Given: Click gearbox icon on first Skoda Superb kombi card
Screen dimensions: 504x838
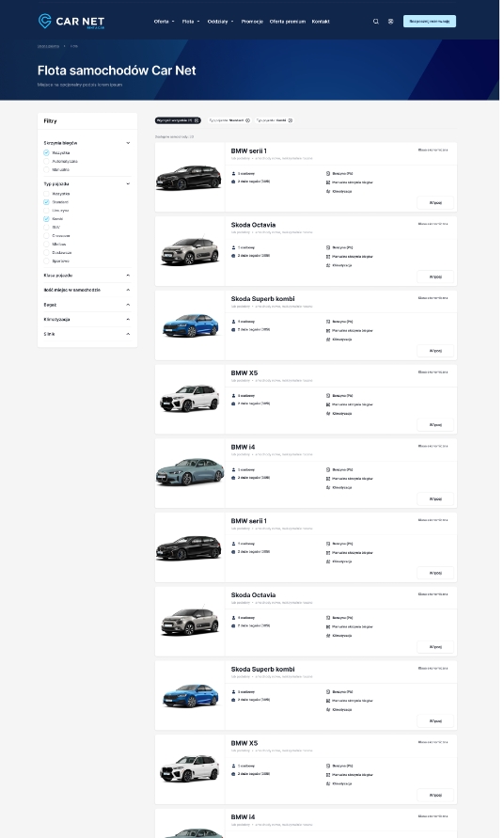Looking at the screenshot, I should pos(328,331).
